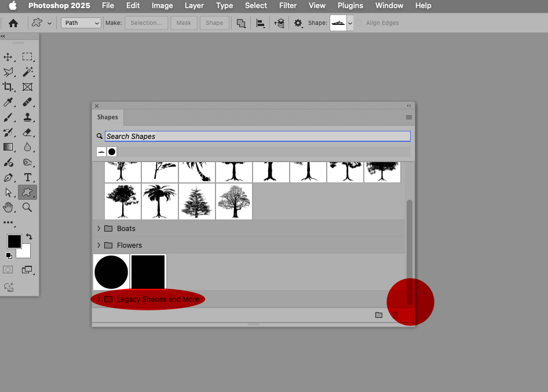Open the Filter menu
The width and height of the screenshot is (548, 392).
click(288, 6)
